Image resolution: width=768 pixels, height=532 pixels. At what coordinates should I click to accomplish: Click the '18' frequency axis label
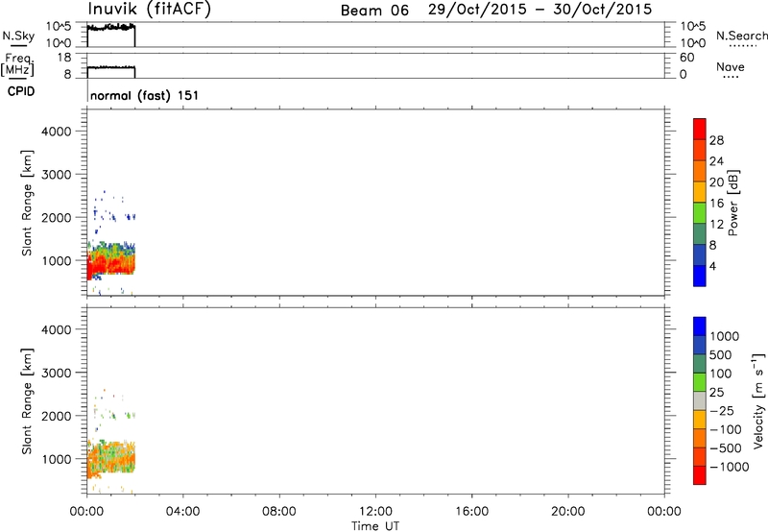[64, 58]
